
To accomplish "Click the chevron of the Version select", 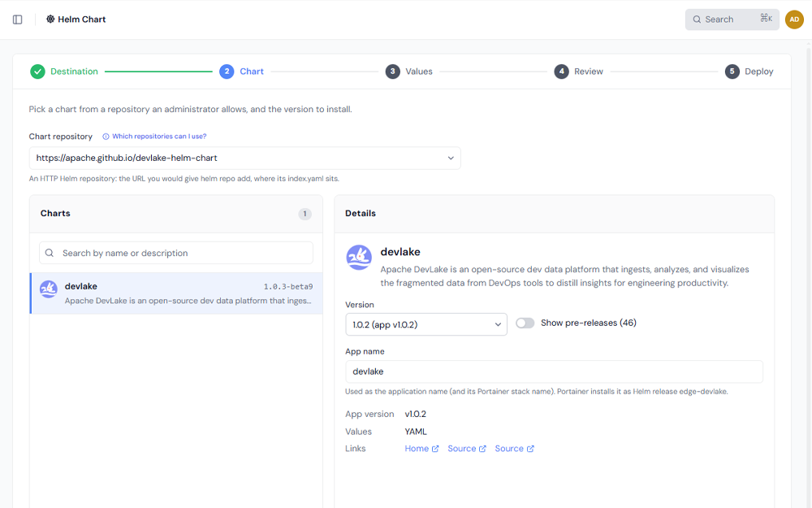I will (498, 324).
